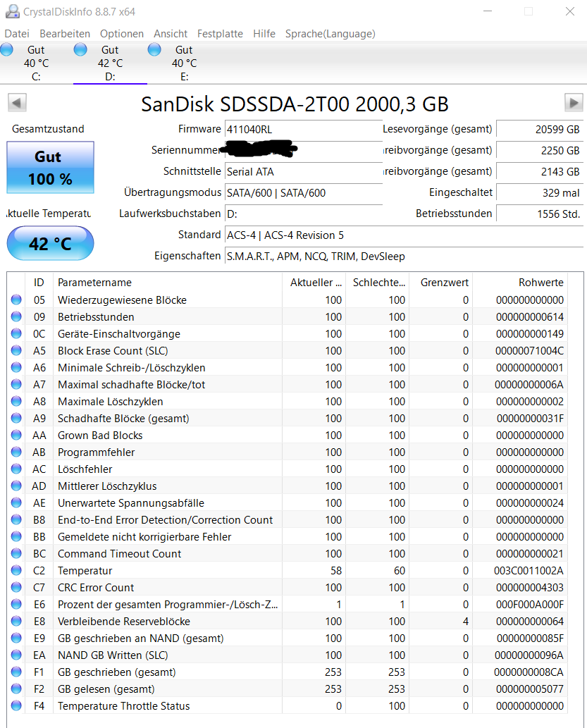Click status icon for Temperature Throttle Status row
The image size is (587, 728).
coord(16,705)
